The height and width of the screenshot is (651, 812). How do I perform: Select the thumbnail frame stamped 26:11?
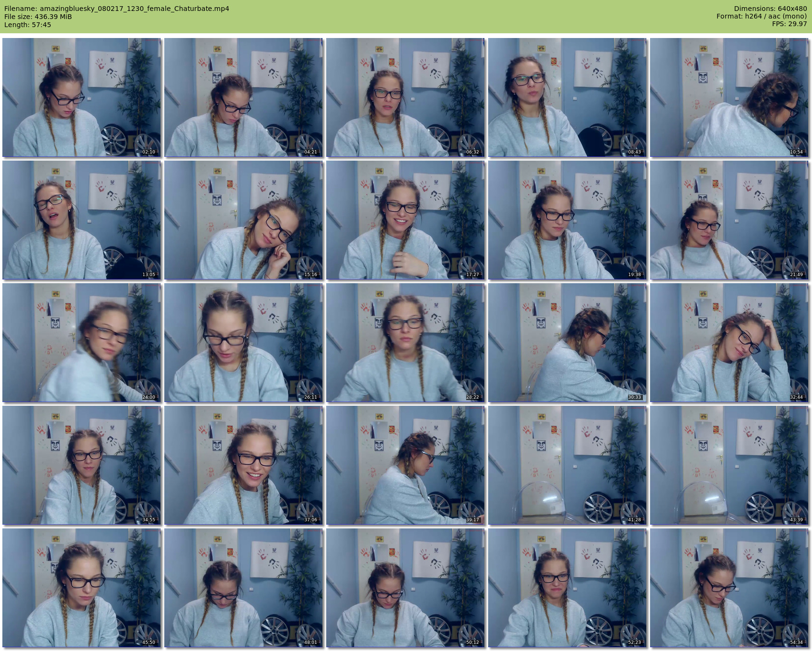point(244,343)
